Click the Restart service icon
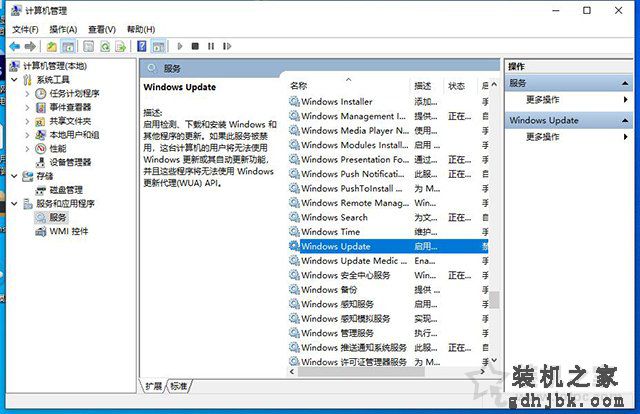 (x=227, y=47)
